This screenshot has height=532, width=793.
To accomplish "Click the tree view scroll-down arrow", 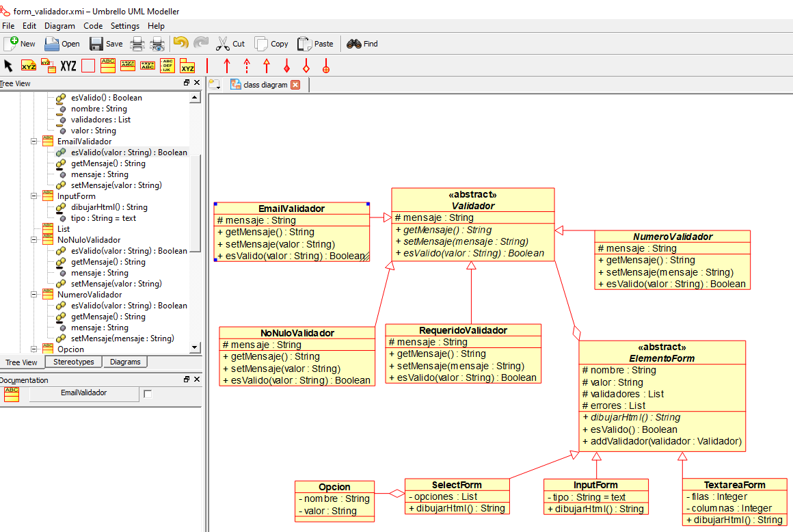I will tap(195, 347).
